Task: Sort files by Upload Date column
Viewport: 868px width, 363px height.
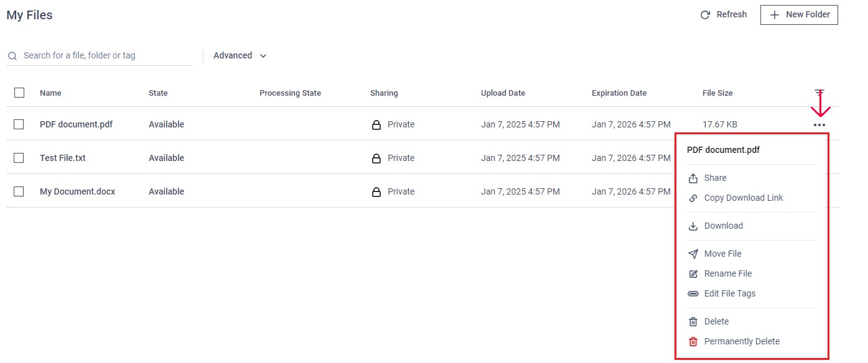Action: 503,93
